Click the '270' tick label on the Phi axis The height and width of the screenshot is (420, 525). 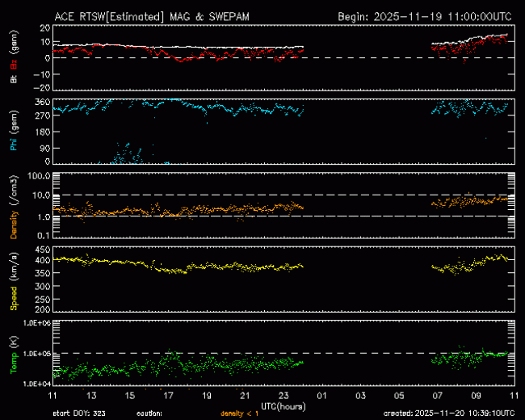click(x=42, y=115)
